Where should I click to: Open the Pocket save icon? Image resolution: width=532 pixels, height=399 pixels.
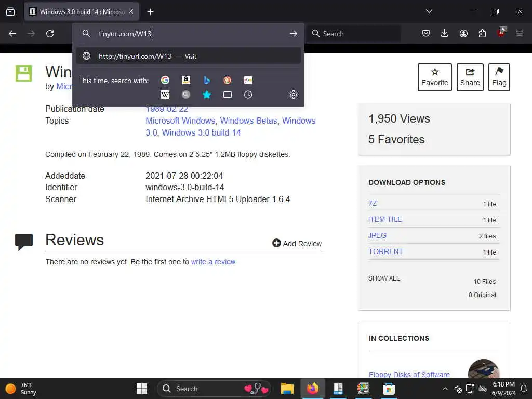pyautogui.click(x=426, y=33)
